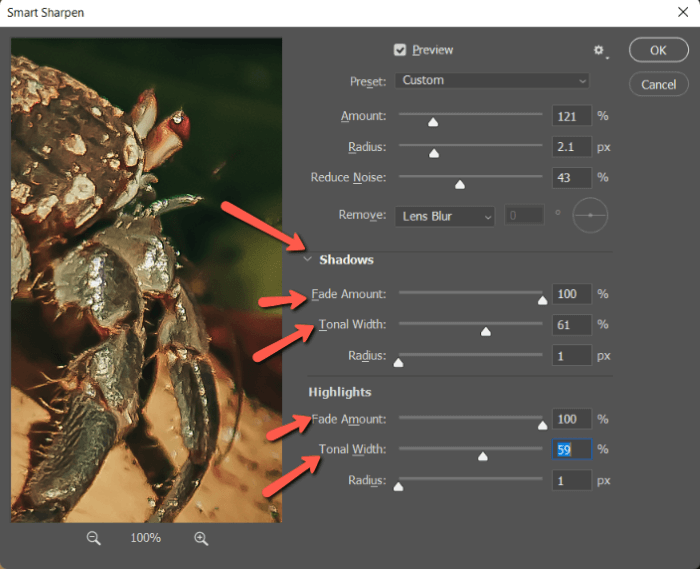The width and height of the screenshot is (700, 569).
Task: Click the zoom in magnifier icon
Action: [201, 538]
